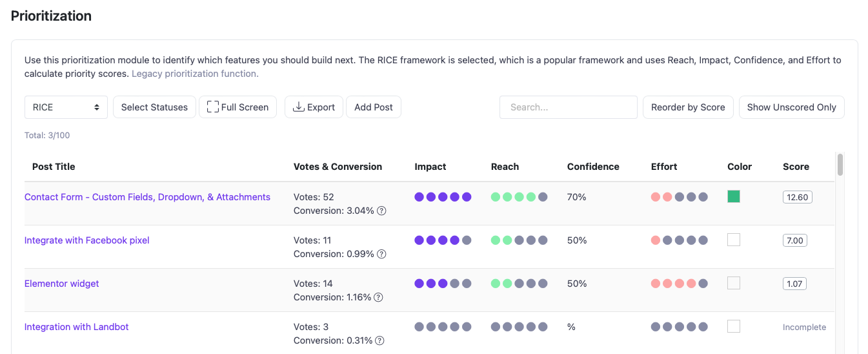Click the Full Screen expand icon
Viewport: 868px width, 354px height.
213,107
